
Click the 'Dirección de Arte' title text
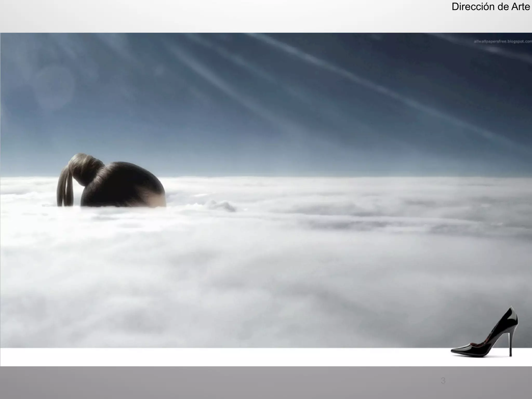490,7
